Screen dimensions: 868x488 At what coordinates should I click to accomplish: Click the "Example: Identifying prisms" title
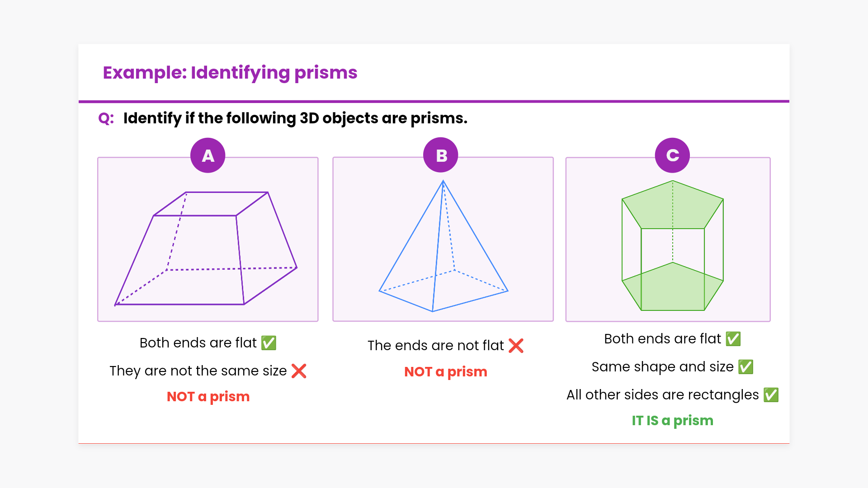[x=230, y=73]
